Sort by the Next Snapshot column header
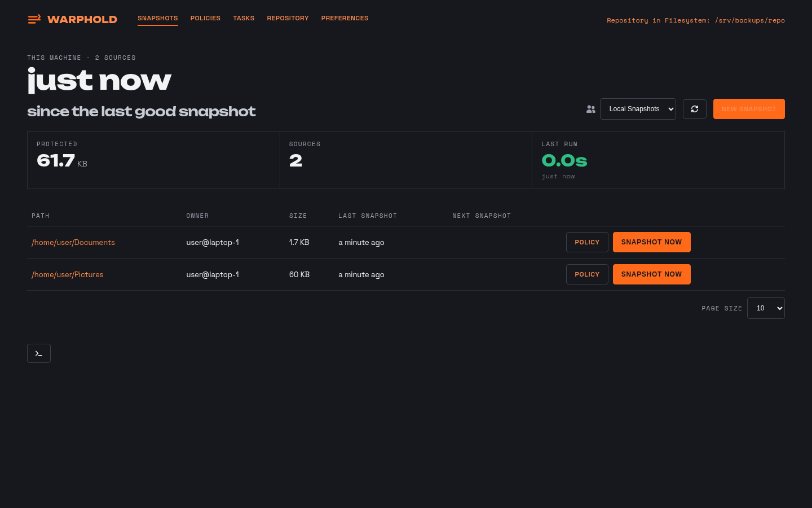This screenshot has height=508, width=812. tap(482, 216)
